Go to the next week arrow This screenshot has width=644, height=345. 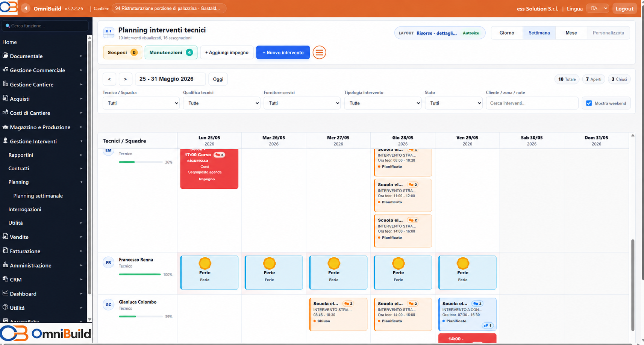click(126, 79)
